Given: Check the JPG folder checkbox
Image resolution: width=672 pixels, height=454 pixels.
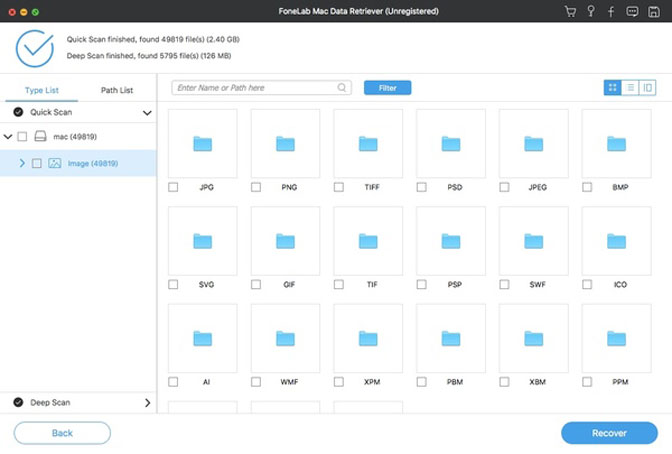Looking at the screenshot, I should tap(173, 187).
